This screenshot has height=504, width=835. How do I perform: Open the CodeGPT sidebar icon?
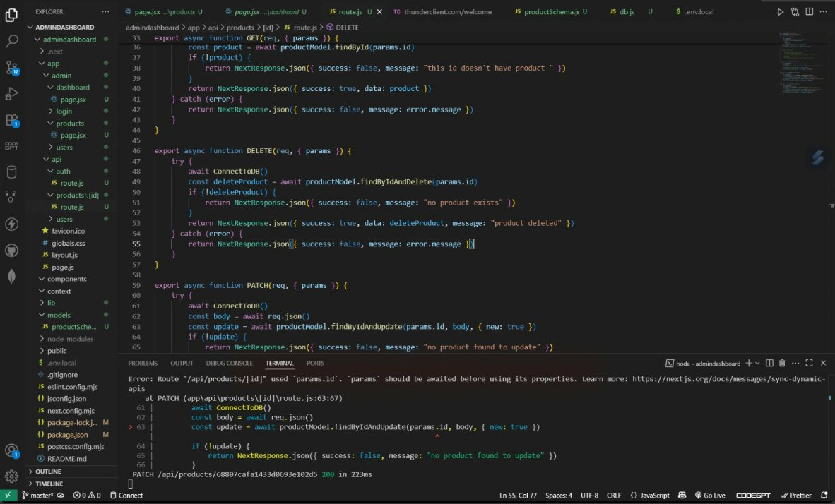click(11, 145)
